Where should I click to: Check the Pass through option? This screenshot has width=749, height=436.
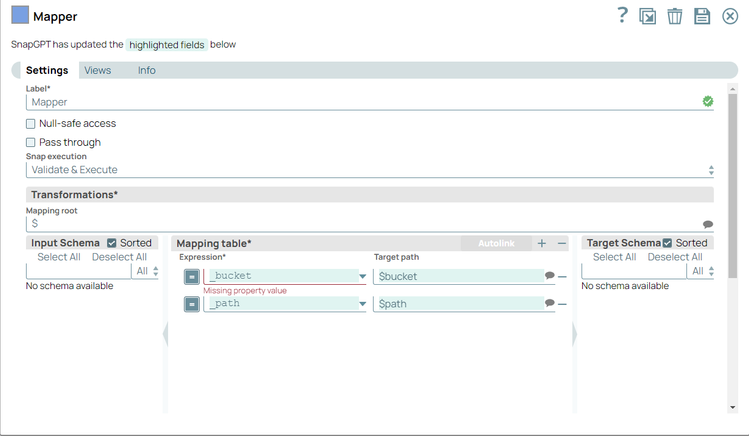click(31, 143)
